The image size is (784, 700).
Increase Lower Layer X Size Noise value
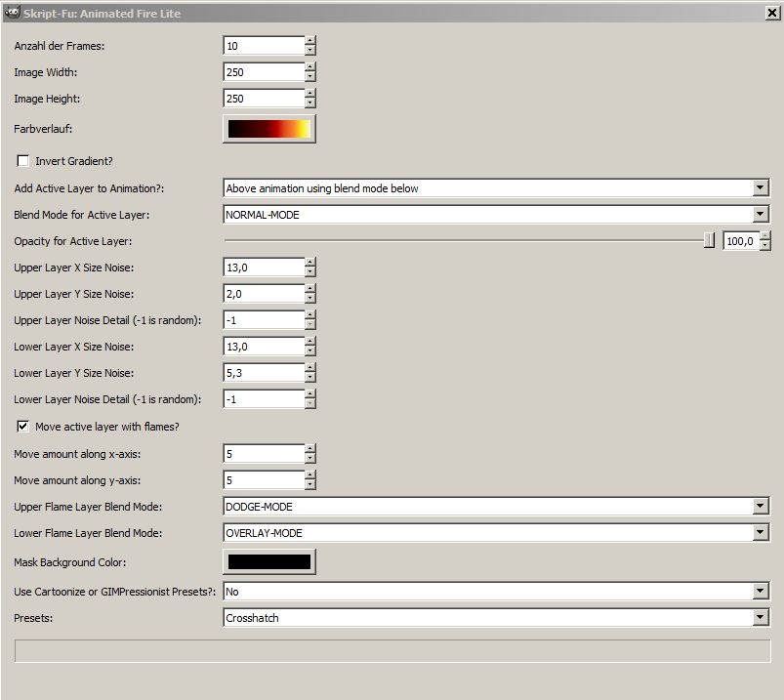pos(310,342)
